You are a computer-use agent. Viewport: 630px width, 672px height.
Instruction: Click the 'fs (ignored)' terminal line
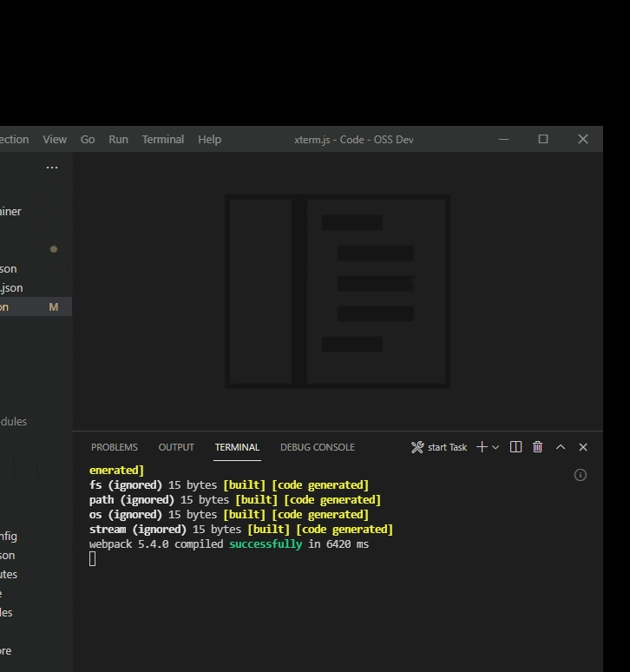[229, 485]
